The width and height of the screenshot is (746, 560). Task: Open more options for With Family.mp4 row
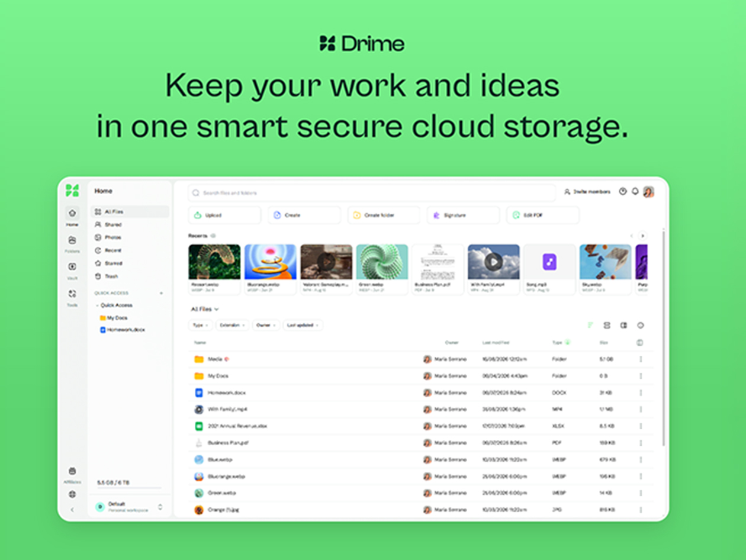tap(640, 409)
